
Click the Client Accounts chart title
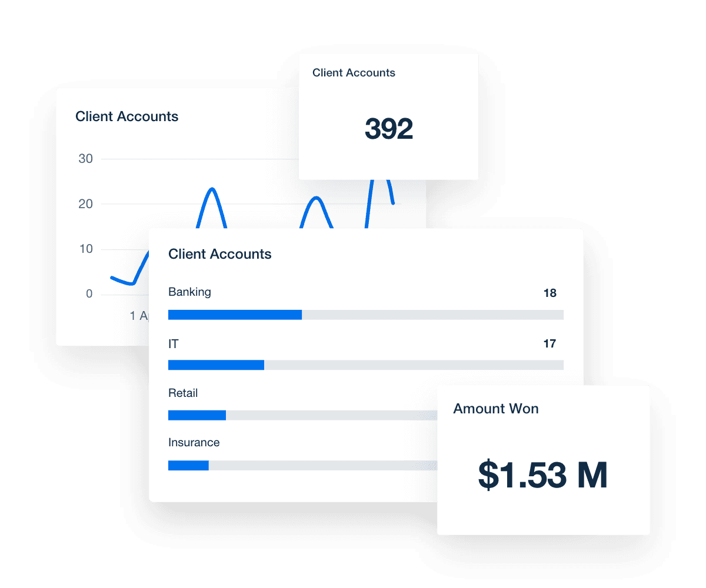126,116
